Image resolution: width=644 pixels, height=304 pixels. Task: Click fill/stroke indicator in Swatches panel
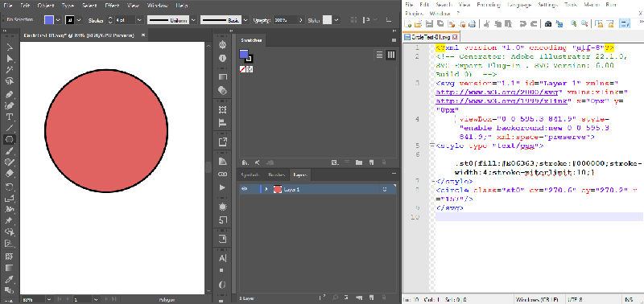pyautogui.click(x=246, y=55)
